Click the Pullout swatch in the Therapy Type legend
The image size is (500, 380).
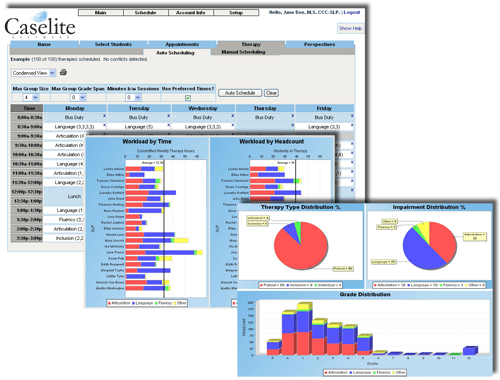point(262,285)
